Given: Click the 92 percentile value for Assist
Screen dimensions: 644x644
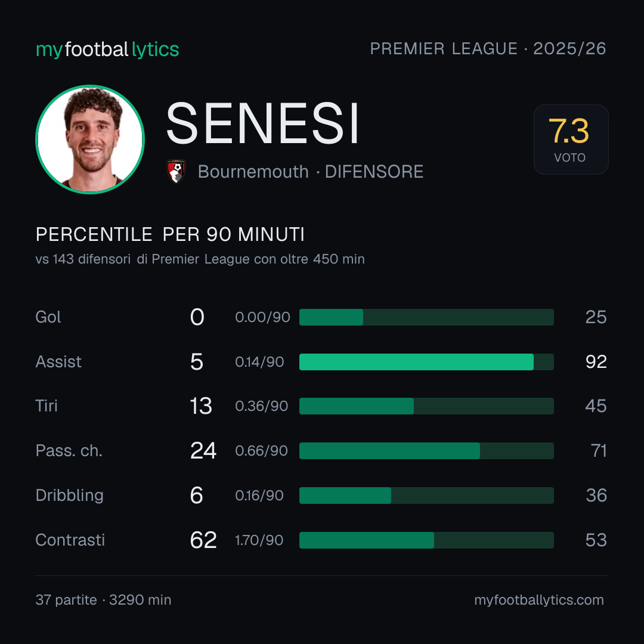Looking at the screenshot, I should pos(596,362).
